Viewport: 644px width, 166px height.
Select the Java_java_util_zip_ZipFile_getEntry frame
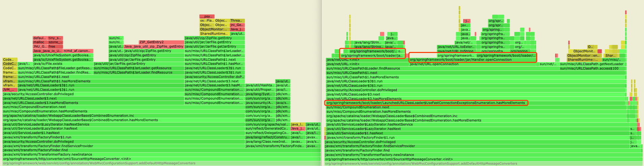pyautogui.click(x=154, y=47)
